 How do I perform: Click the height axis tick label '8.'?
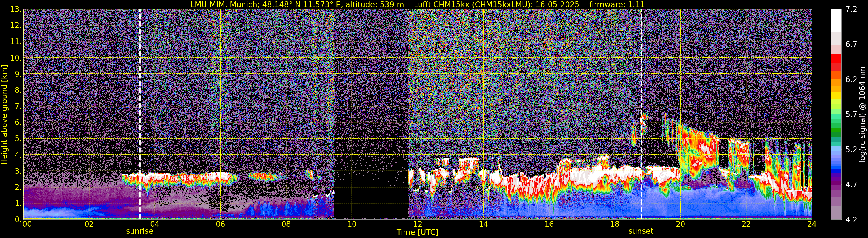18,90
